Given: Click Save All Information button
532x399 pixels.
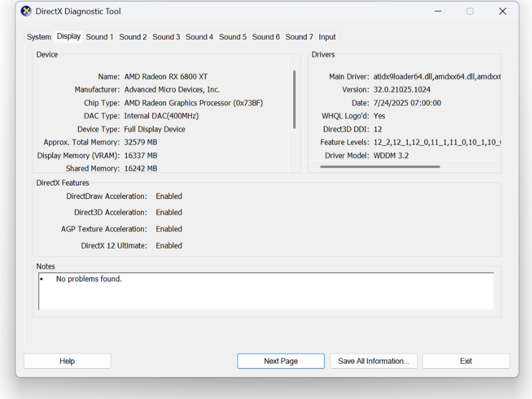Looking at the screenshot, I should (x=374, y=361).
